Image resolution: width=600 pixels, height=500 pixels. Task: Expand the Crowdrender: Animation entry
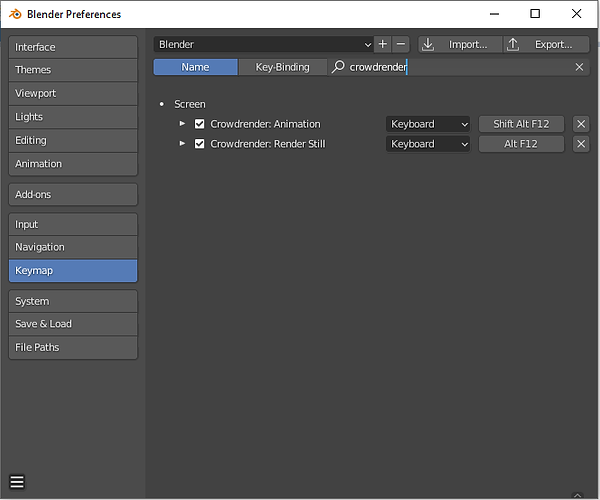[x=183, y=124]
